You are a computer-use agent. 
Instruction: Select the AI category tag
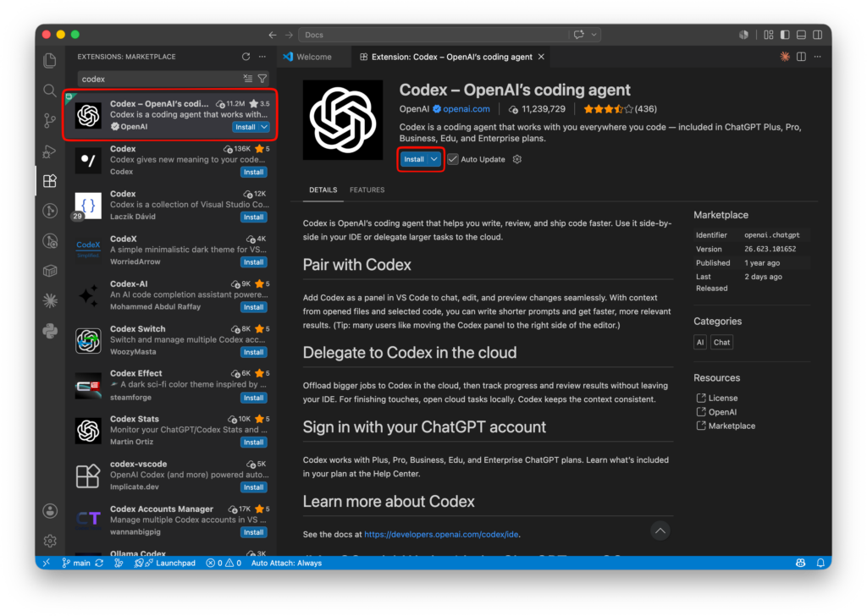700,342
